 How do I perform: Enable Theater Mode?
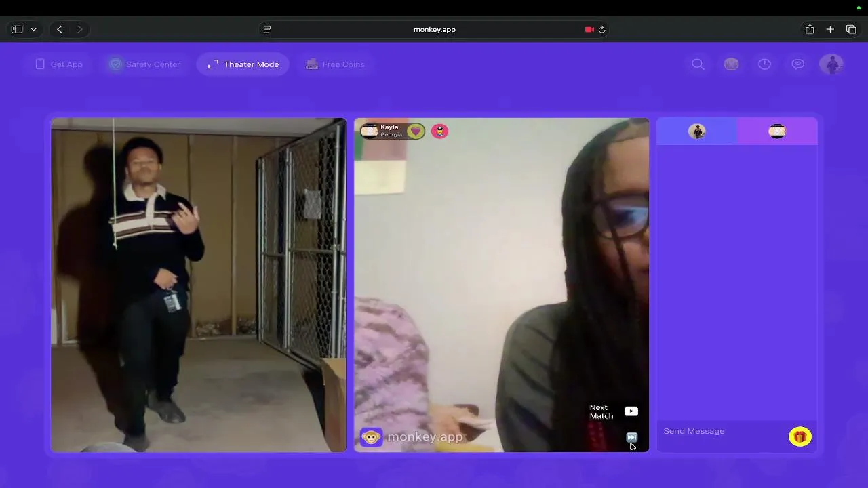coord(243,64)
